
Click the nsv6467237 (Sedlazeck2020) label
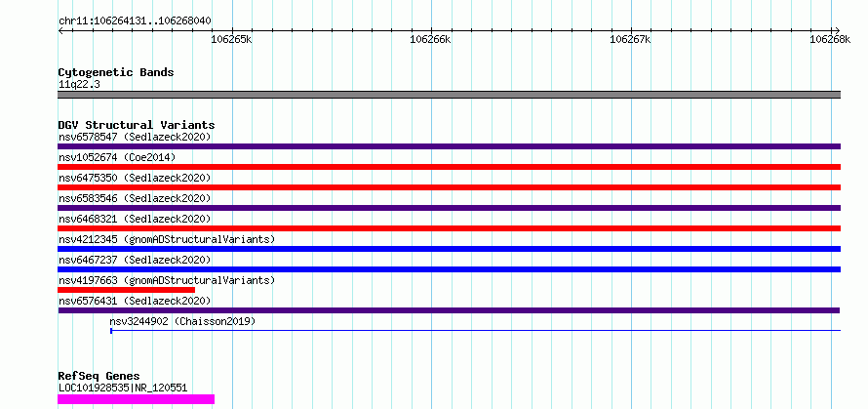(135, 260)
